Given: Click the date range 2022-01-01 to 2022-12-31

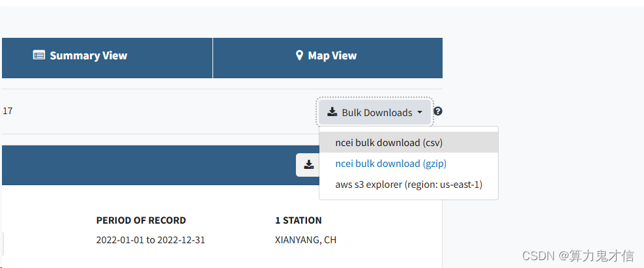Looking at the screenshot, I should click(151, 240).
